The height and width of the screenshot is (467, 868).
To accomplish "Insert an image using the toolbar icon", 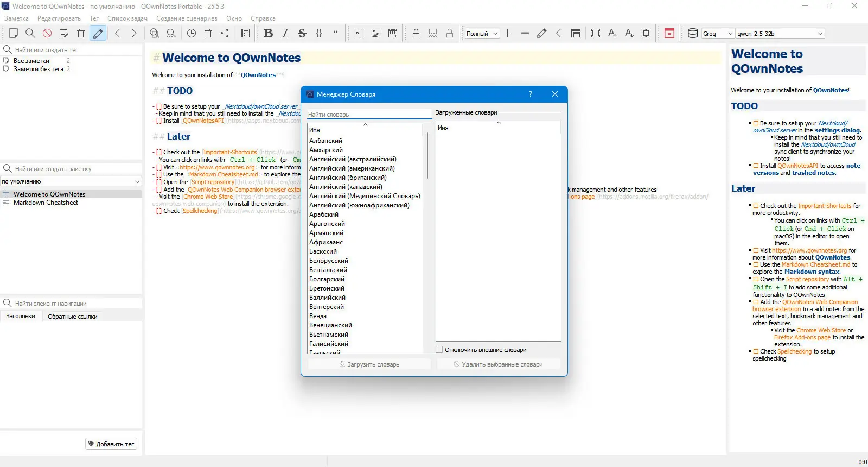I will tap(375, 33).
